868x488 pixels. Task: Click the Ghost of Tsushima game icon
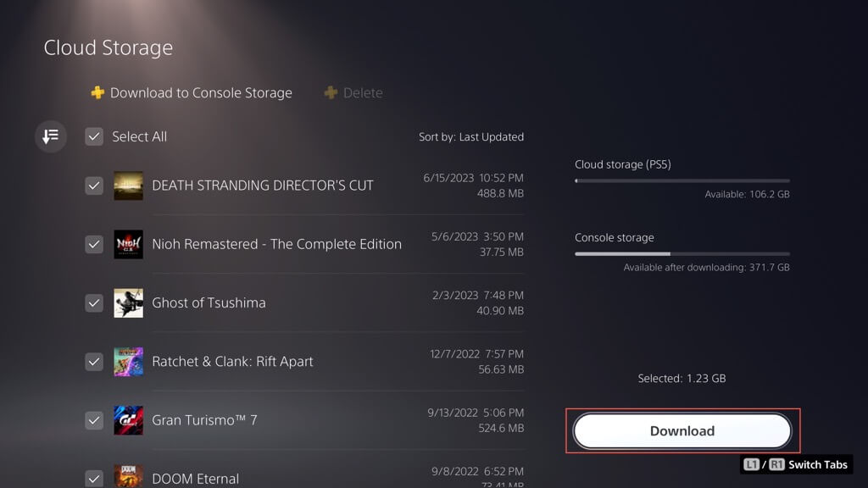click(128, 302)
